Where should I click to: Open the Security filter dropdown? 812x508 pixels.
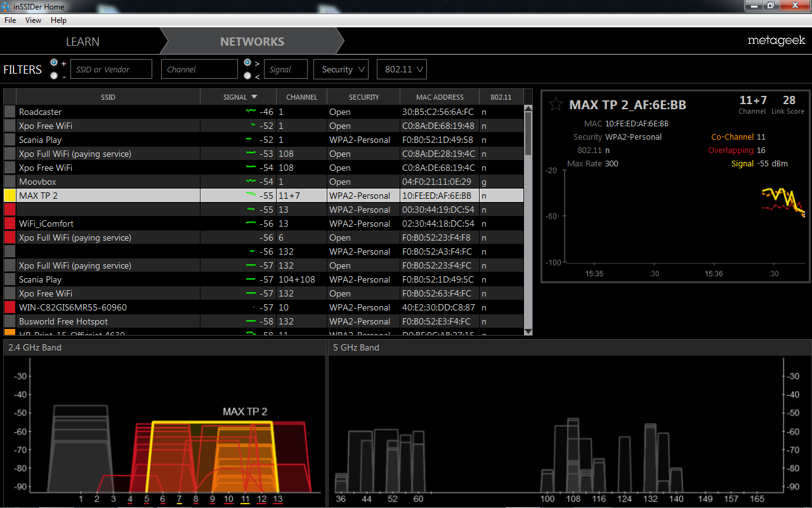(341, 69)
